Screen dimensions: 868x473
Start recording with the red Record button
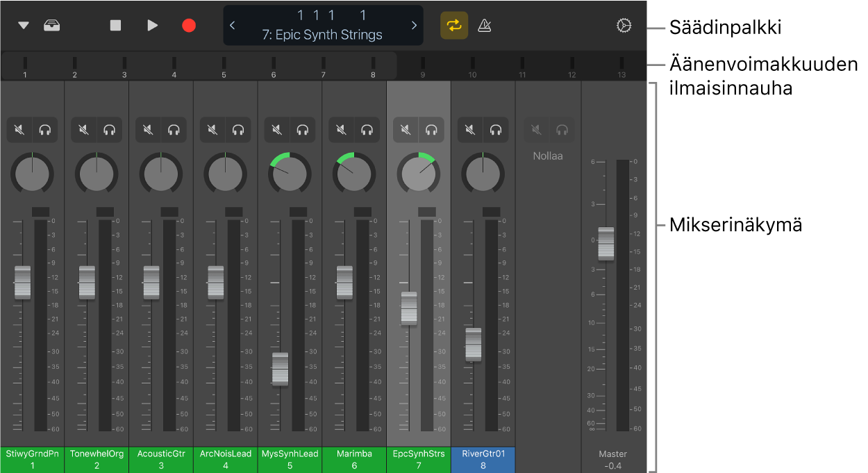[189, 26]
